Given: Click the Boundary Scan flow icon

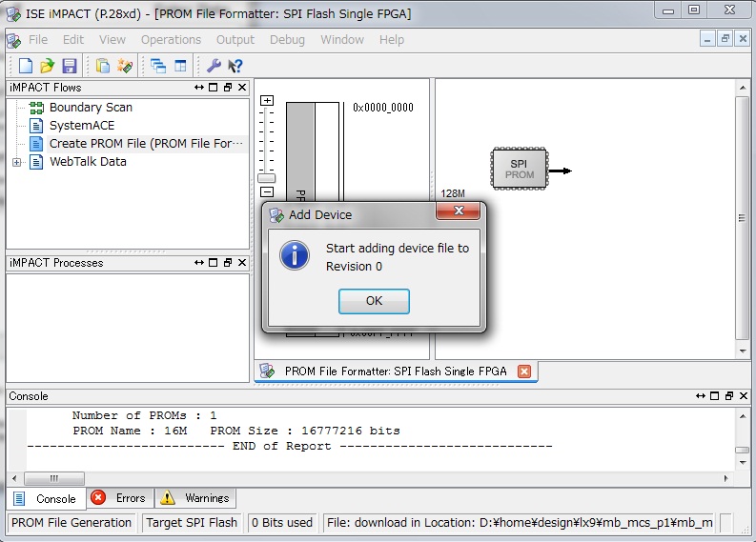Looking at the screenshot, I should [x=36, y=108].
